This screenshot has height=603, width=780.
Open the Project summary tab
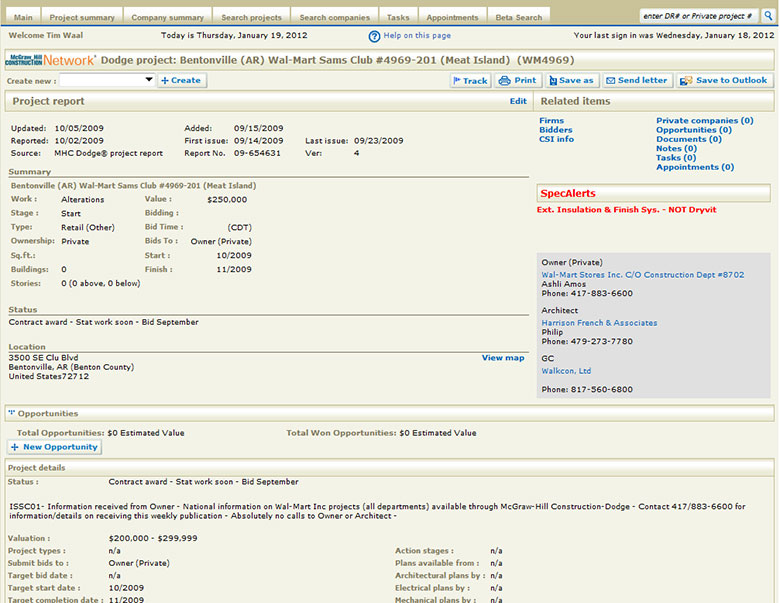coord(82,17)
